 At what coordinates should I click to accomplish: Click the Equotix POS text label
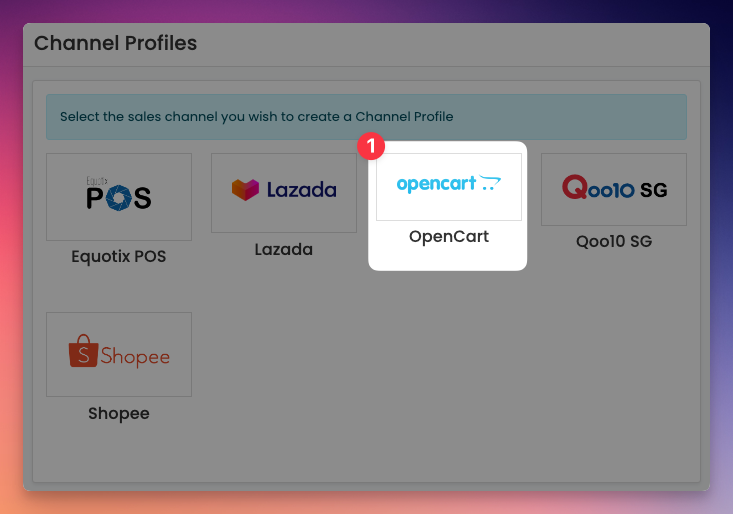pos(119,257)
